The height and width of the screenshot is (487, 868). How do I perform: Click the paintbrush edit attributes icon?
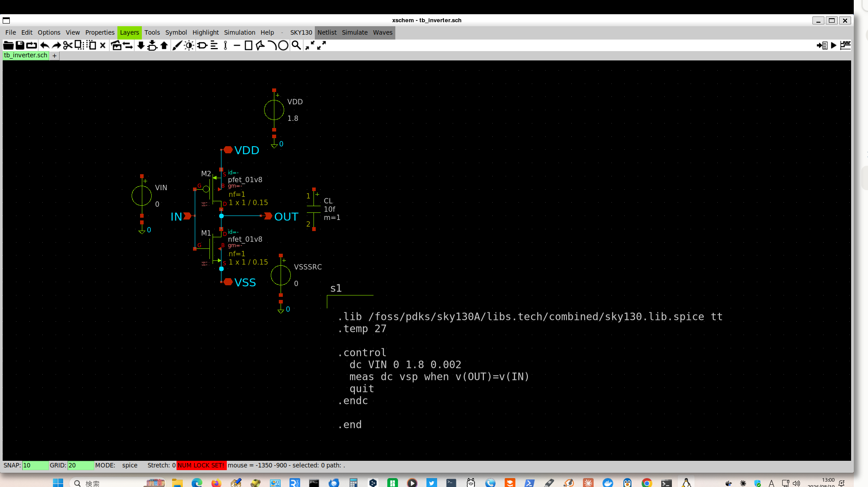[x=177, y=45]
